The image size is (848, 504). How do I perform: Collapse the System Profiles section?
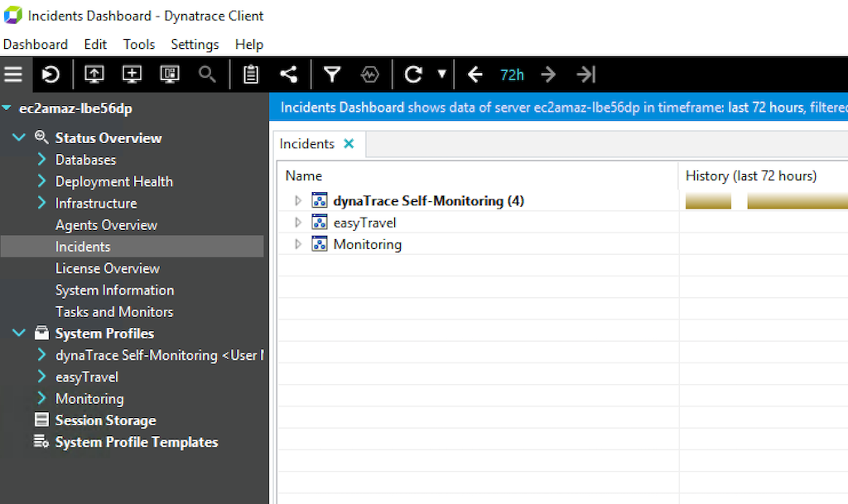click(19, 333)
